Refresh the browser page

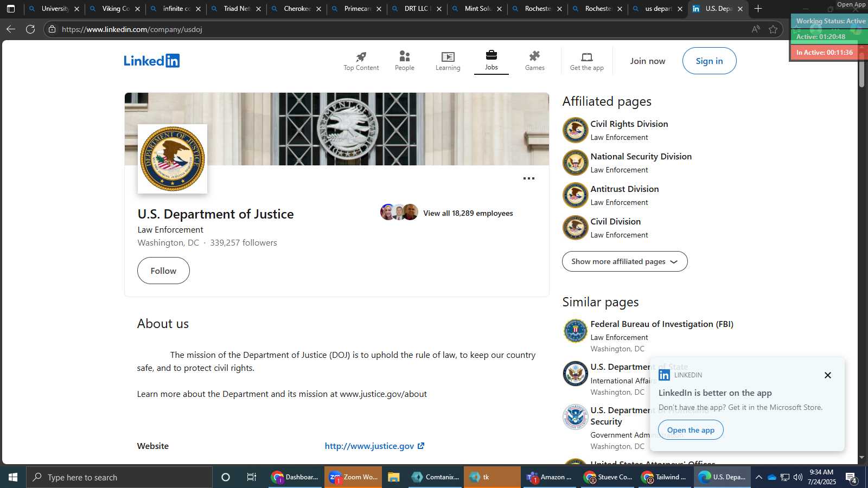tap(30, 29)
